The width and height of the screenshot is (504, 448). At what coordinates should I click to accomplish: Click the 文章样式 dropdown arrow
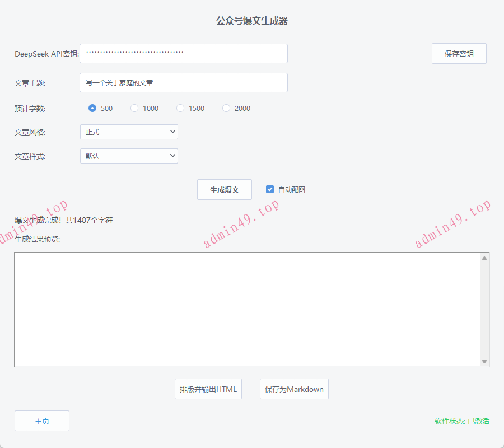[x=172, y=156]
